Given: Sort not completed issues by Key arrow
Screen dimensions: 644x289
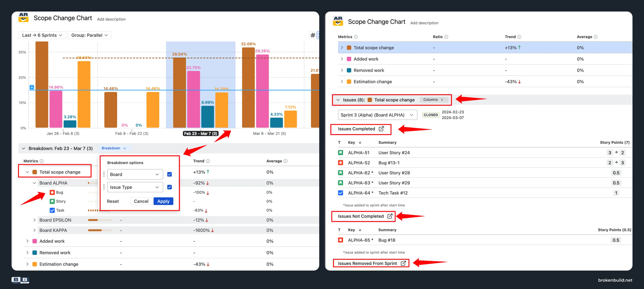Looking at the screenshot, I should [x=360, y=230].
